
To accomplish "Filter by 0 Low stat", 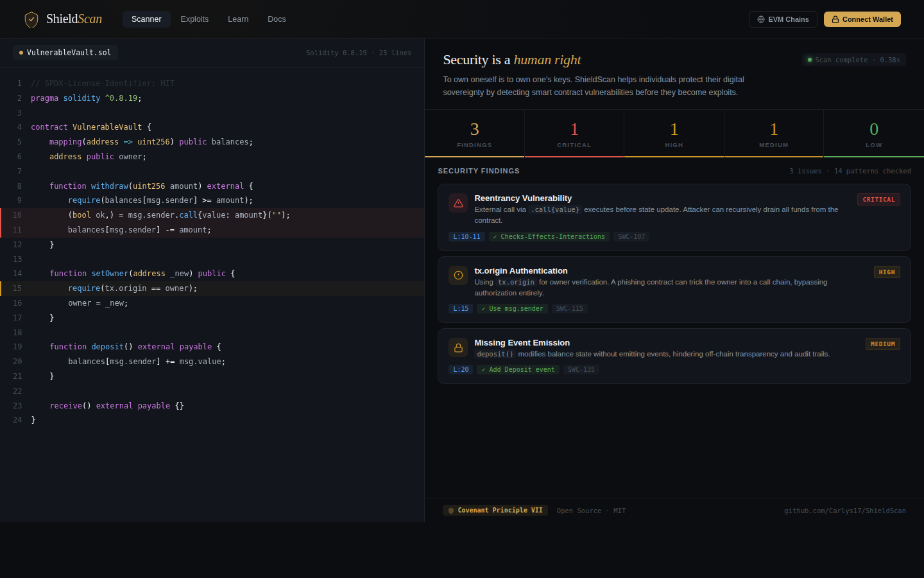I will [874, 134].
